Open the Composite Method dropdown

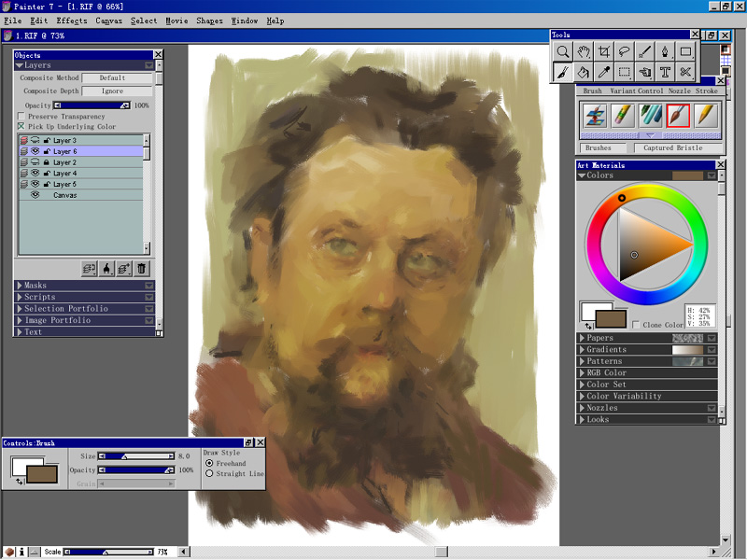pyautogui.click(x=118, y=77)
